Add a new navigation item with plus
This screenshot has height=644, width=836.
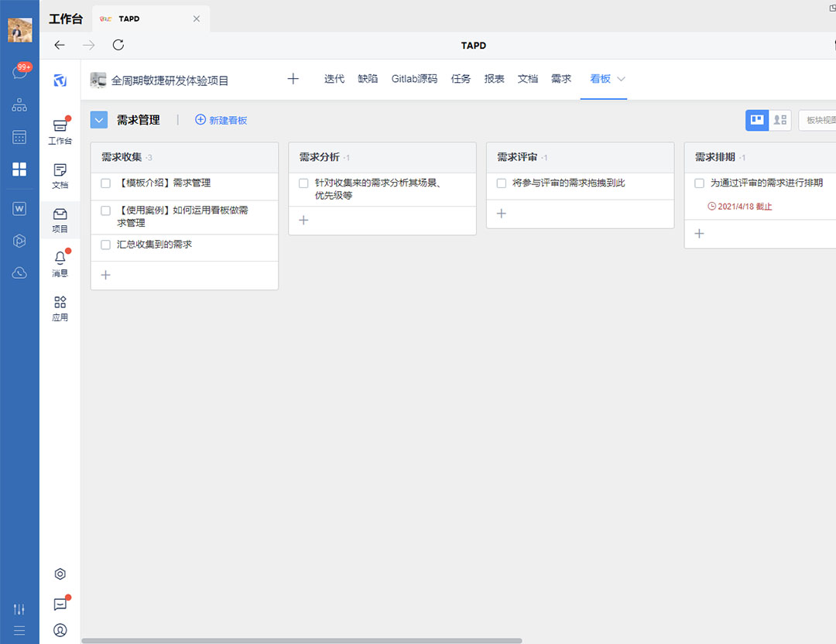click(x=293, y=79)
